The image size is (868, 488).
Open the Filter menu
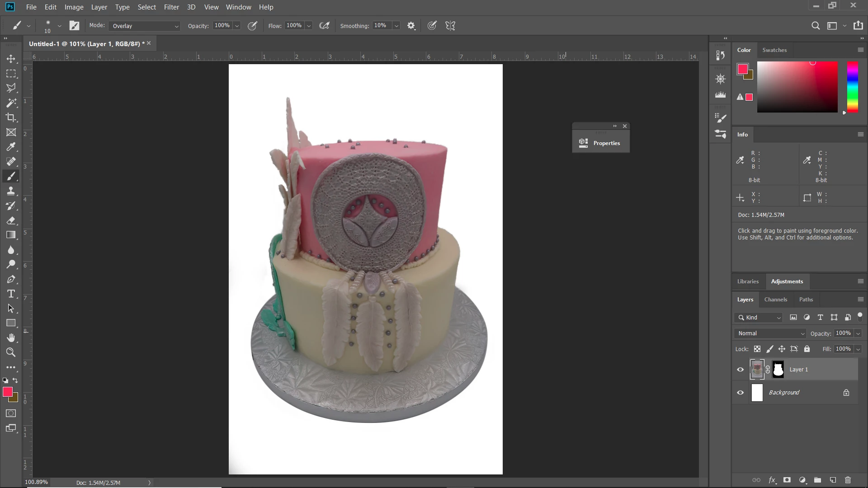pos(171,7)
